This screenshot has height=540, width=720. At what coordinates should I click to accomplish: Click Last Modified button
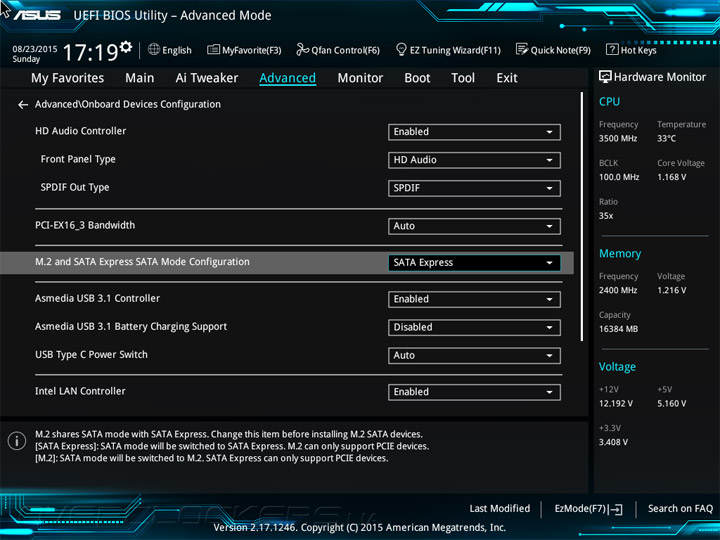pos(500,509)
